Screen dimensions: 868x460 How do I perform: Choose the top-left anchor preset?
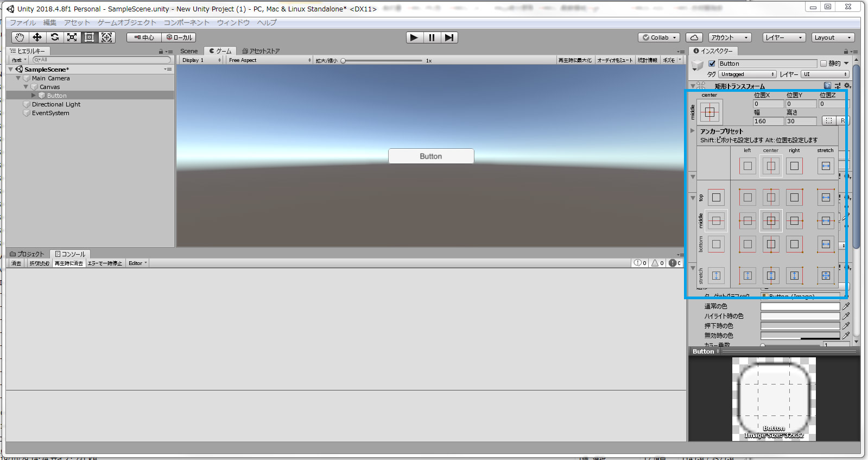click(747, 198)
